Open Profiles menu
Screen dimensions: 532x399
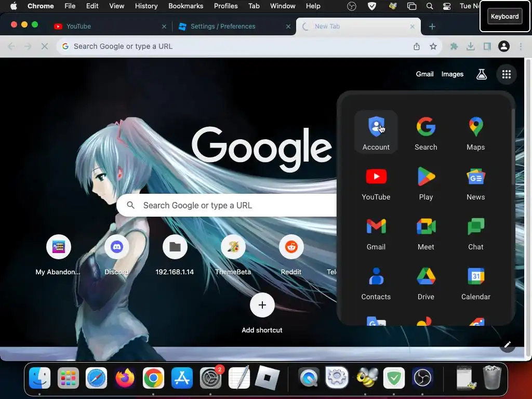point(225,6)
